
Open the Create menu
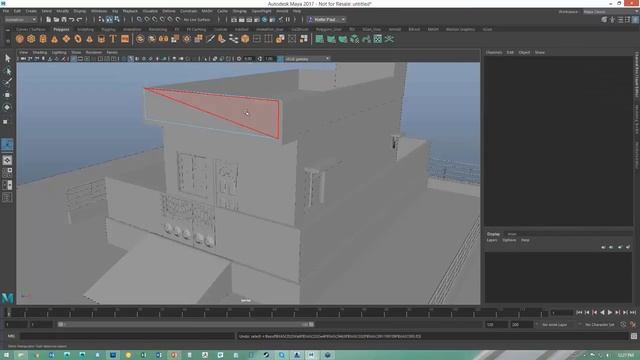coord(31,11)
